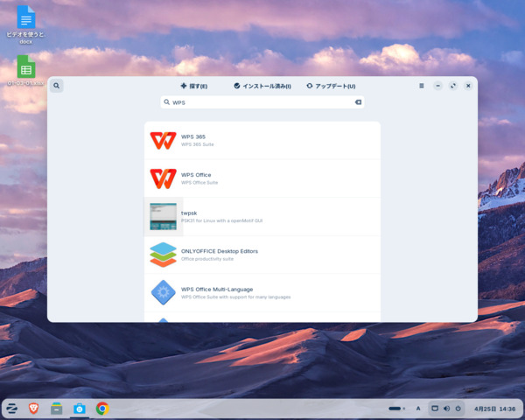Click the search toggle icon in Software window
525x420 pixels.
pos(57,86)
